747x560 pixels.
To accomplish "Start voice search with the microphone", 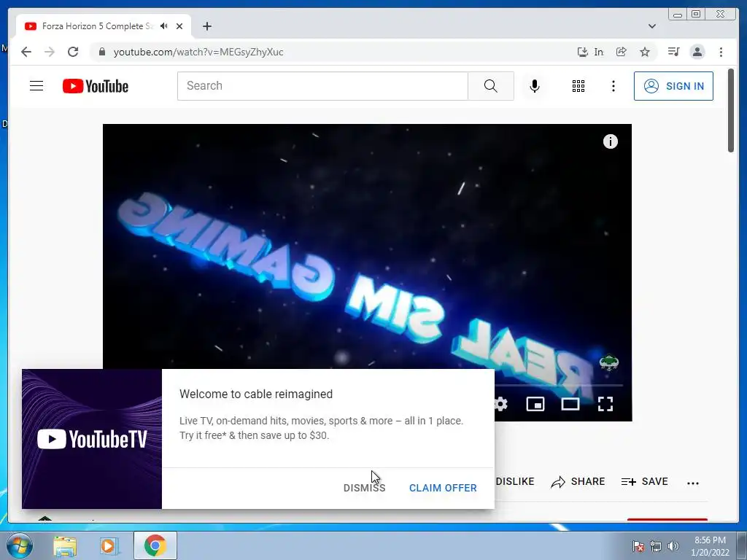I will [x=535, y=86].
